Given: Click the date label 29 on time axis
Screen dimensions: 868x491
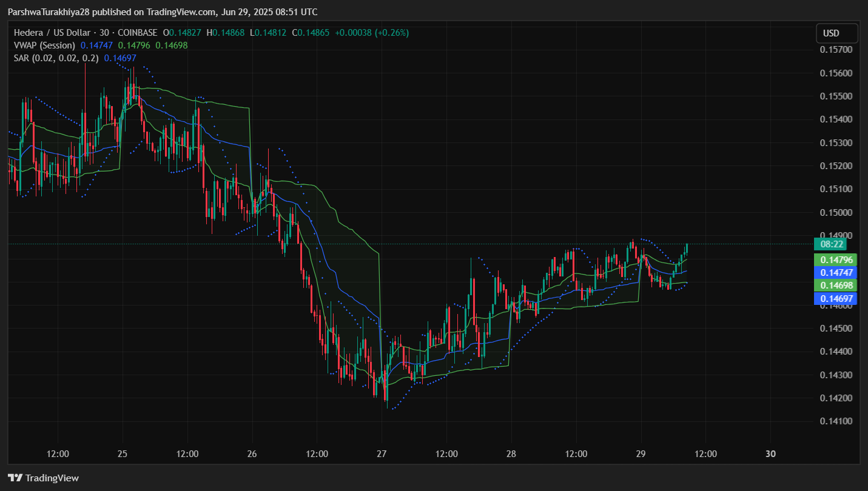Looking at the screenshot, I should click(641, 453).
